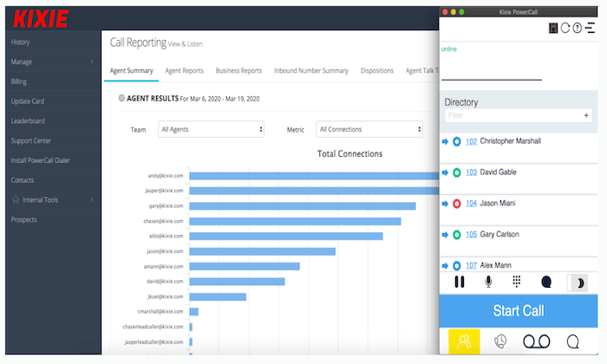Image resolution: width=607 pixels, height=364 pixels.
Task: Switch to the Agent Summary tab
Action: pyautogui.click(x=131, y=71)
